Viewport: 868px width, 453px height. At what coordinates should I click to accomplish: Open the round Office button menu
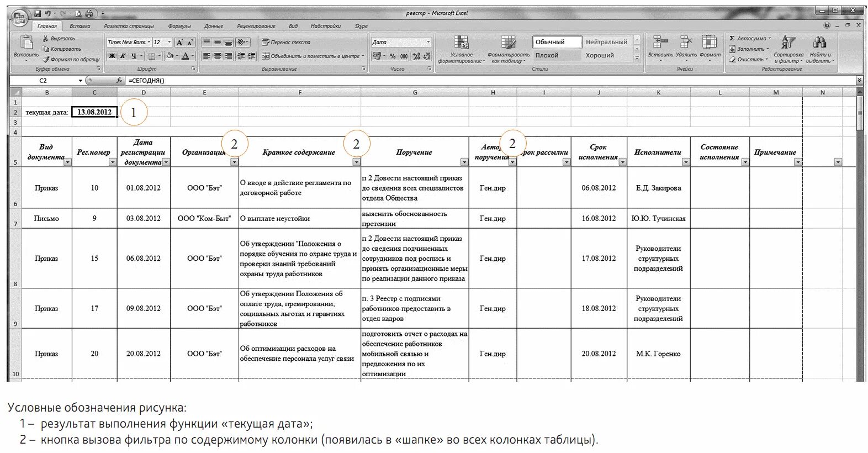(19, 18)
